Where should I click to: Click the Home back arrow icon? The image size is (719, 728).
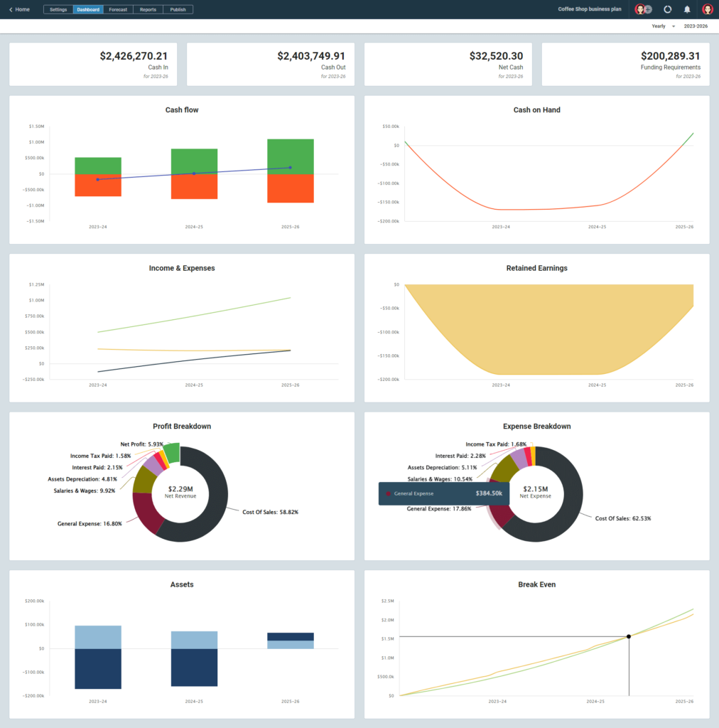pos(11,9)
